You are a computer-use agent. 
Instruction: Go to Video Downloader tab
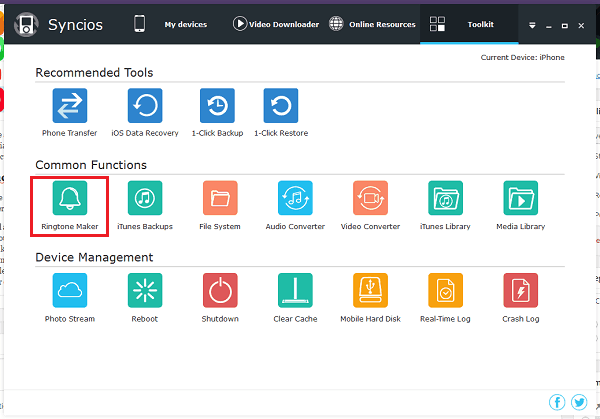click(x=275, y=24)
